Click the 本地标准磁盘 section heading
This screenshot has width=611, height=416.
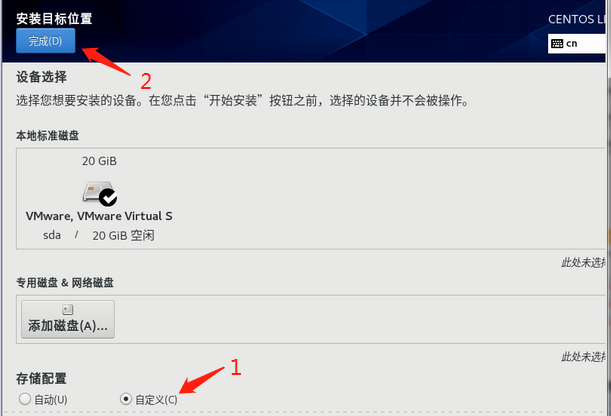click(48, 136)
